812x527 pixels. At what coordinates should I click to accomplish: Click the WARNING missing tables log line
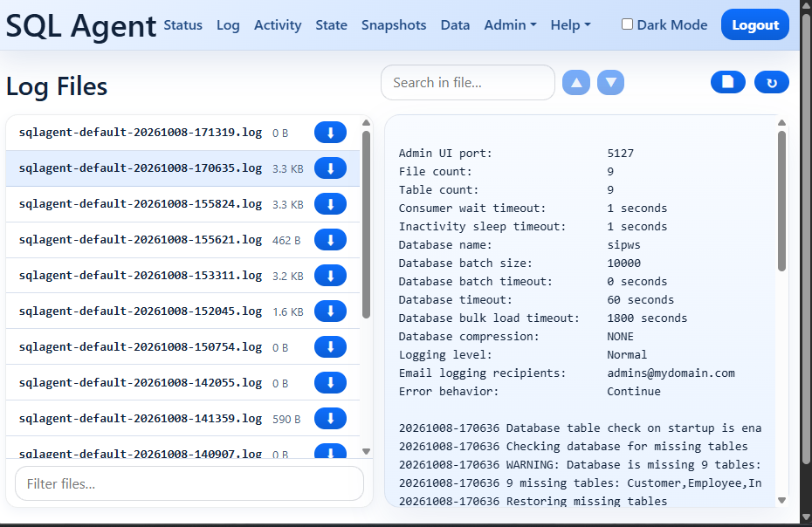[x=580, y=464]
